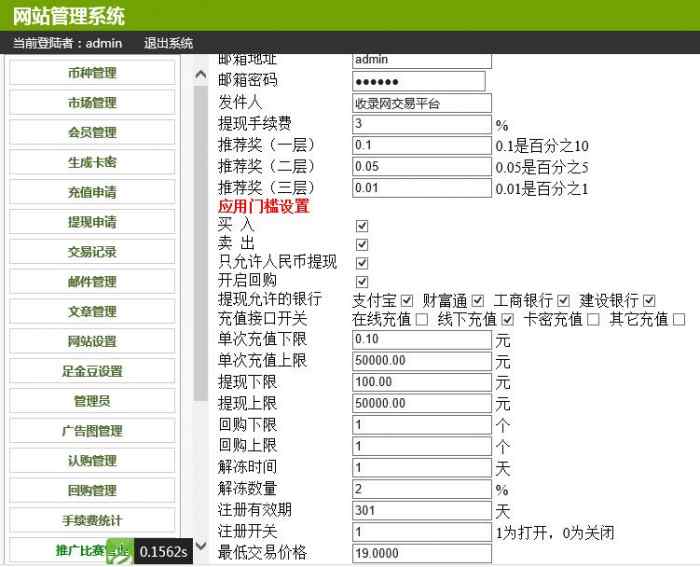Click the 0.1562s runtime badge
This screenshot has height=567, width=700.
pos(162,552)
